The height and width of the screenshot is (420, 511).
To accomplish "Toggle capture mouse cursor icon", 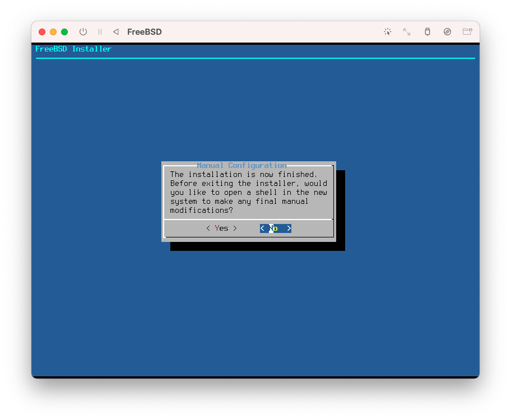I will click(388, 31).
